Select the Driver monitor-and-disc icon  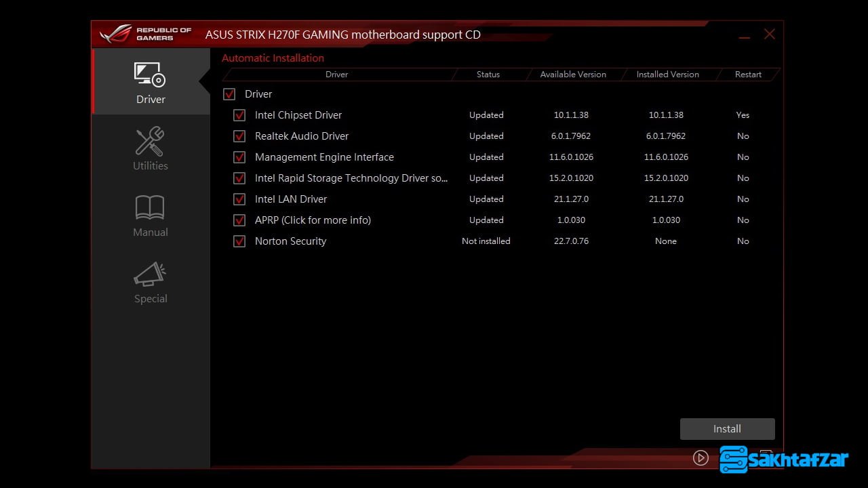150,75
